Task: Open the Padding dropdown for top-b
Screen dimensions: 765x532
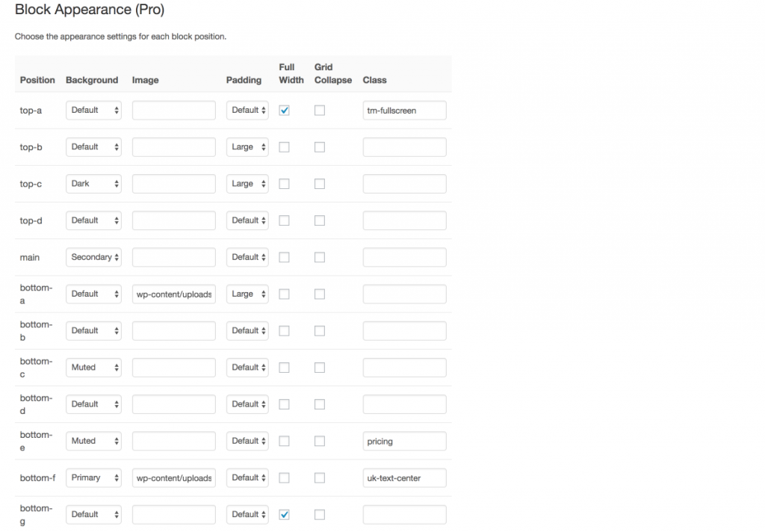Action: [x=247, y=146]
